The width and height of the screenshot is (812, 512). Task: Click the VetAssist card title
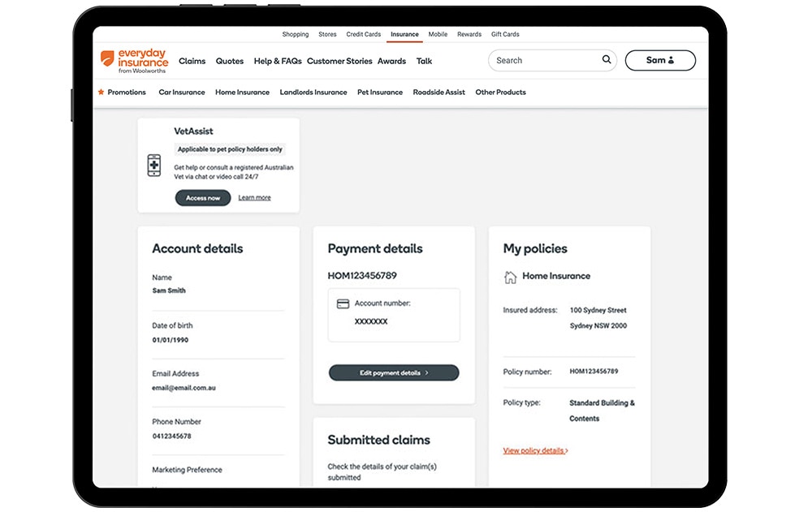(x=193, y=131)
